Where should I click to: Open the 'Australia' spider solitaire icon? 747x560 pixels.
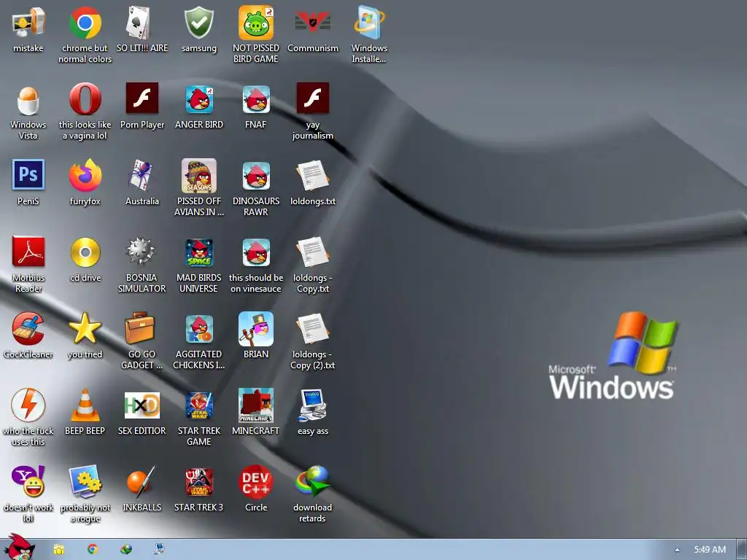(x=142, y=176)
